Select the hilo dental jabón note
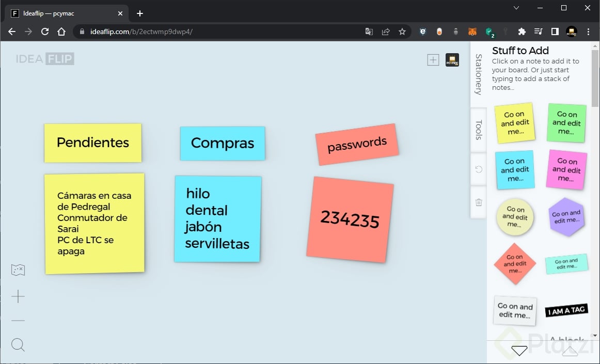 [x=218, y=219]
